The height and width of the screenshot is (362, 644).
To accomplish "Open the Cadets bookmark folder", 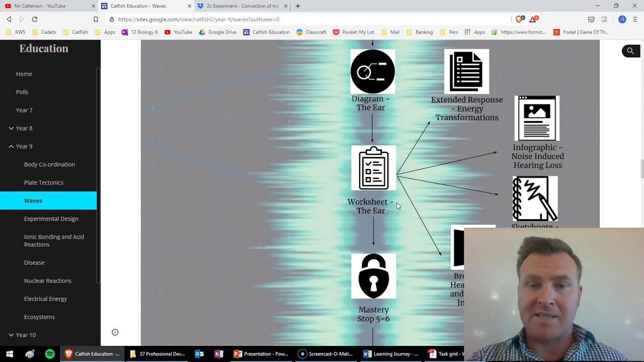I will coord(44,32).
